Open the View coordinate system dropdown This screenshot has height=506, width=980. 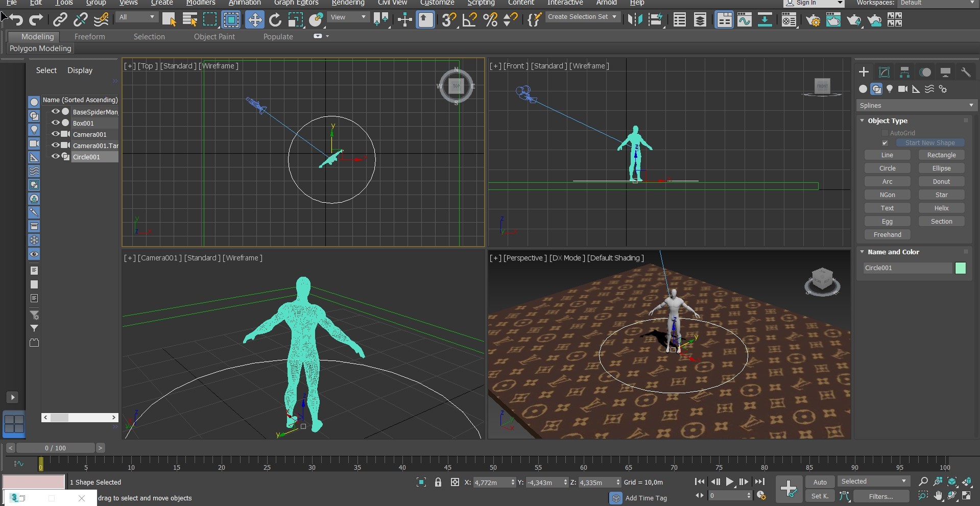point(348,17)
